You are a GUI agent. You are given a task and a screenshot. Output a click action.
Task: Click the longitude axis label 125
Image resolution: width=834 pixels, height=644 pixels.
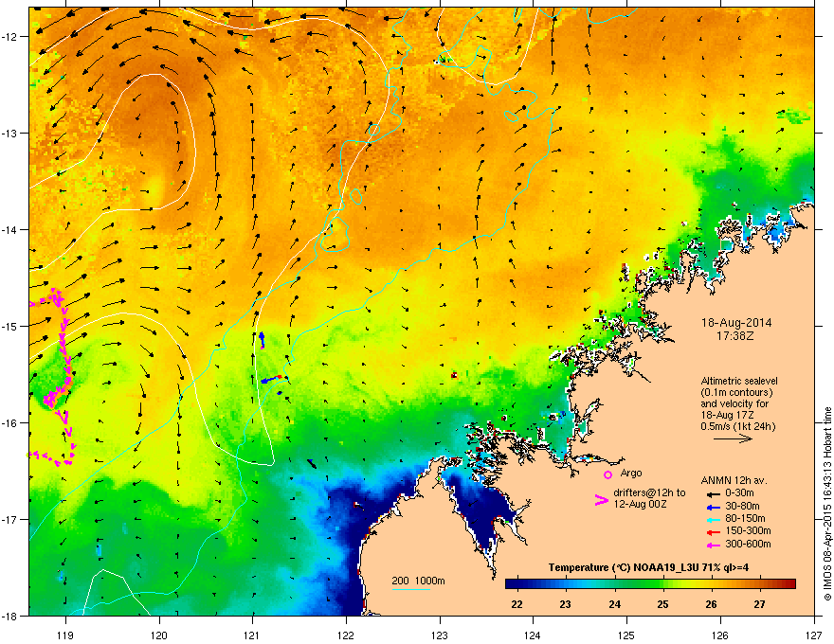[x=626, y=635]
